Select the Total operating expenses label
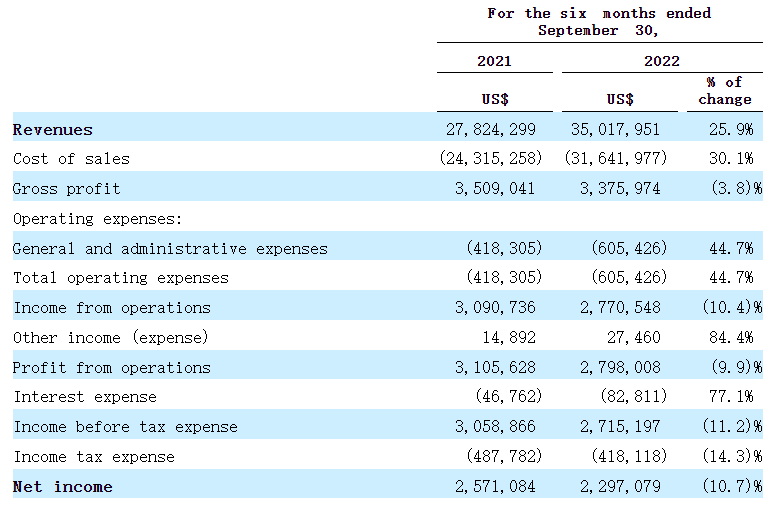This screenshot has width=776, height=506. [120, 278]
